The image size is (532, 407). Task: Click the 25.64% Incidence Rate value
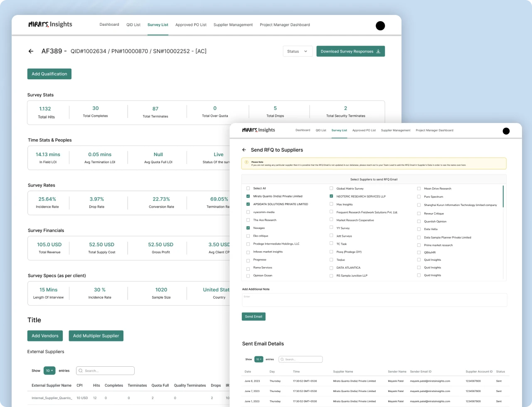pyautogui.click(x=47, y=199)
